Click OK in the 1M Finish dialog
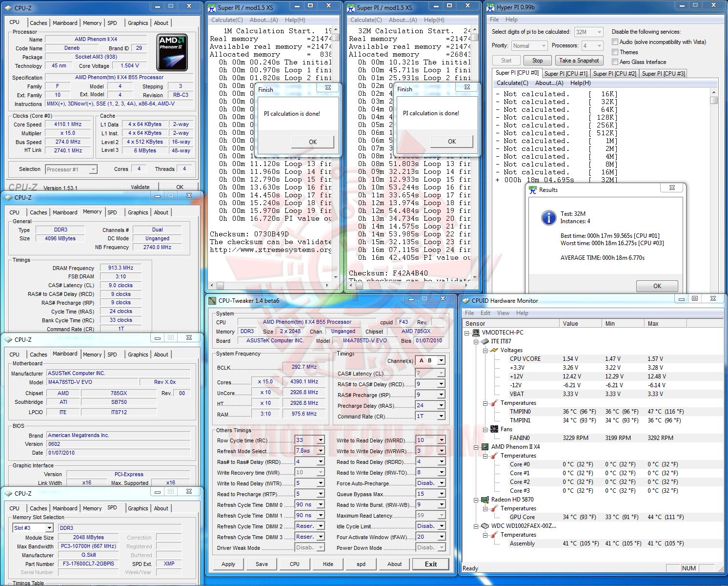Screen dimensions: 728x586 313,142
